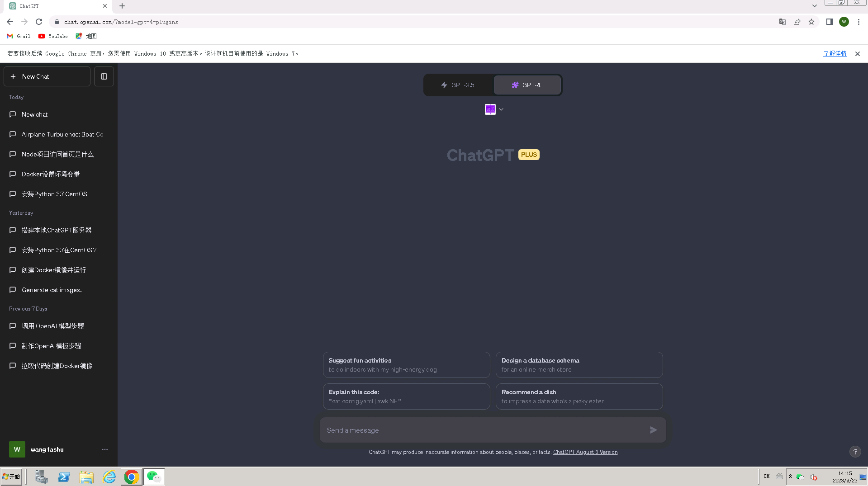Open the PowerShell taskbar icon
Viewport: 868px width, 486px height.
(64, 477)
